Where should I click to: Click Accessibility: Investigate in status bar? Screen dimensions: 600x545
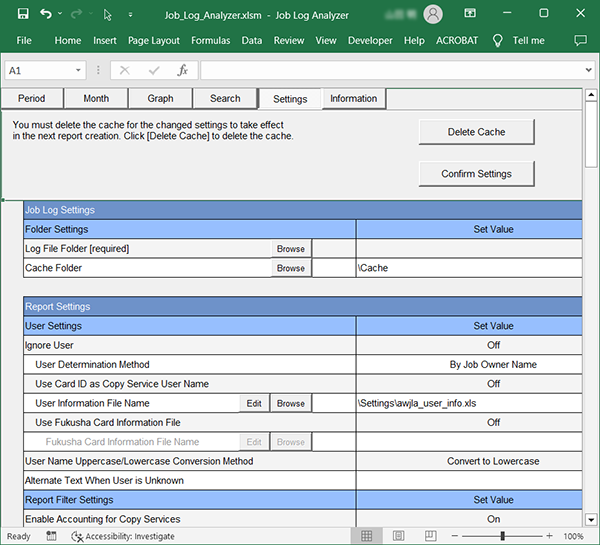click(x=123, y=536)
